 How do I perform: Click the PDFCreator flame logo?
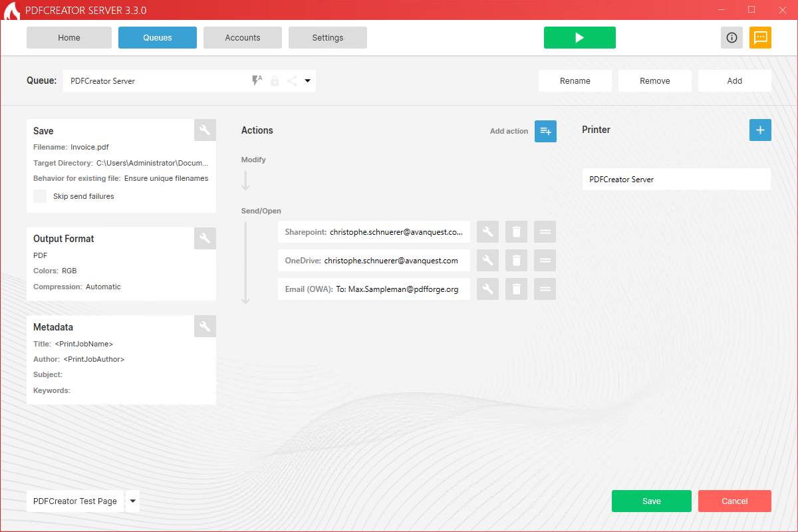click(11, 11)
